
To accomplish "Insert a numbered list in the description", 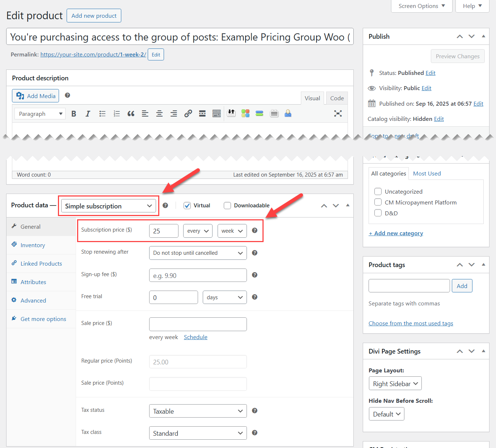I will tap(117, 113).
